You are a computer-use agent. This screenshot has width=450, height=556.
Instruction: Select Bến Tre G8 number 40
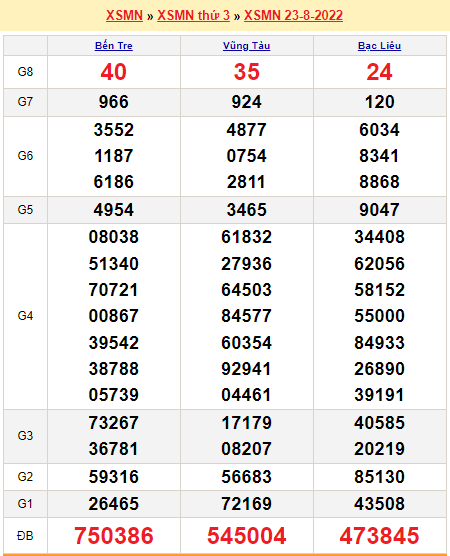pos(113,72)
